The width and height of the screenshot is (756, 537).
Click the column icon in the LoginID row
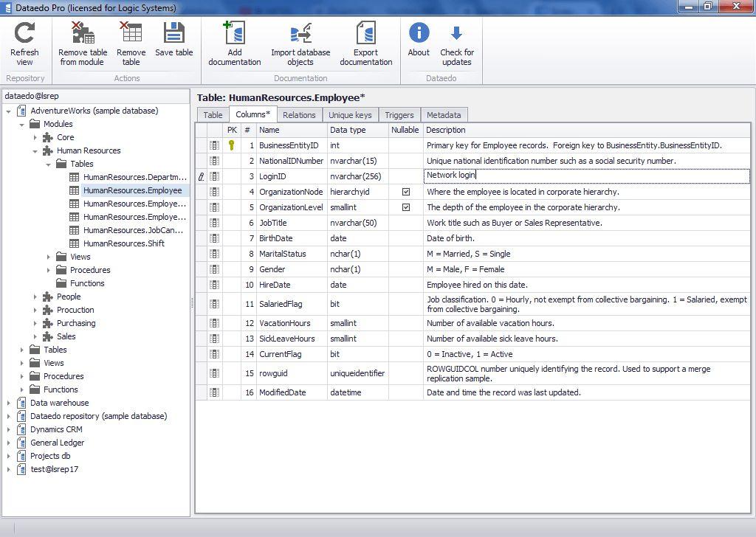tap(215, 176)
